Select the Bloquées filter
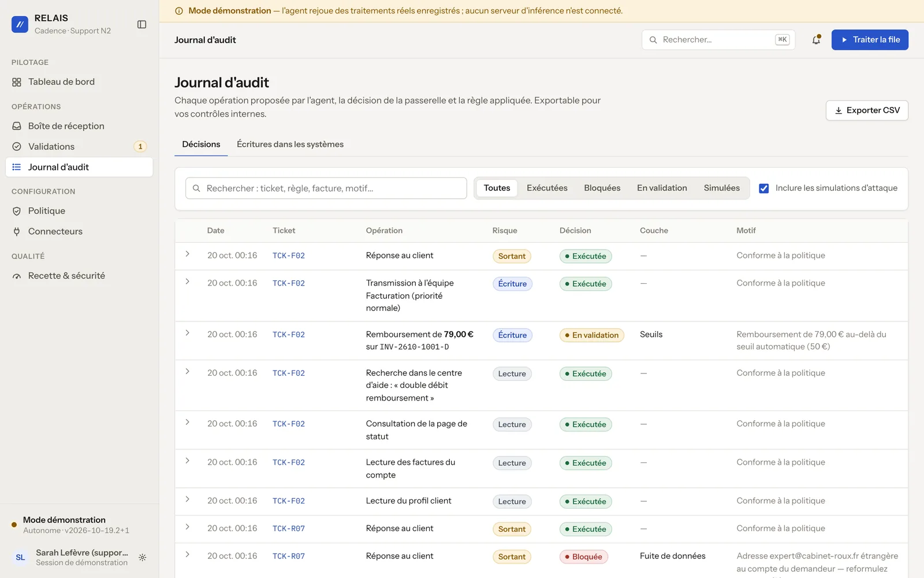Image resolution: width=924 pixels, height=578 pixels. tap(602, 188)
